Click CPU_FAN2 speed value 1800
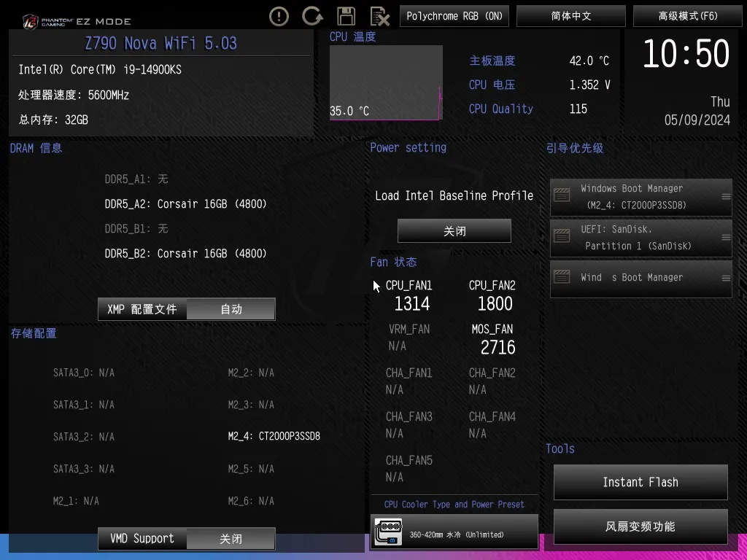747x560 pixels. coord(495,304)
